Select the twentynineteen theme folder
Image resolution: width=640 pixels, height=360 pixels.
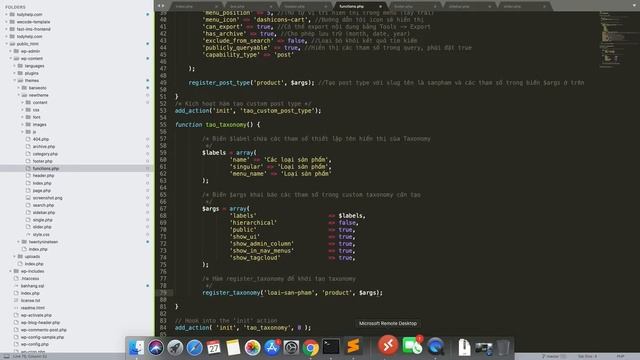43,242
